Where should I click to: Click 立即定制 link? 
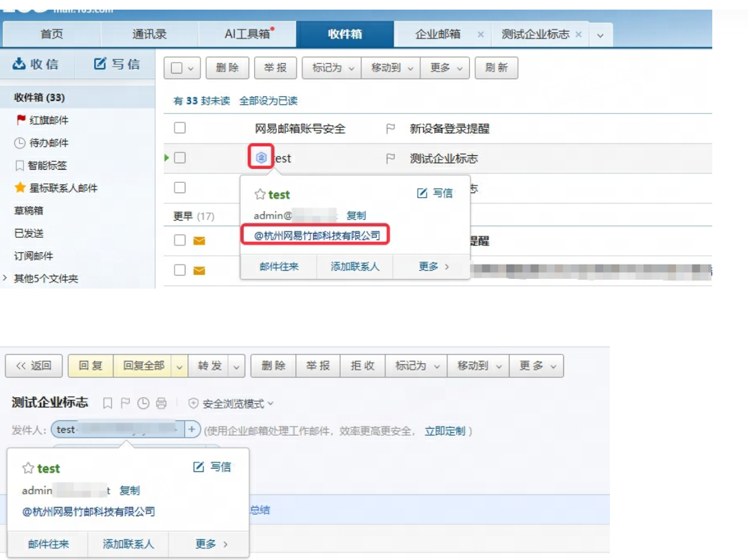coord(444,431)
